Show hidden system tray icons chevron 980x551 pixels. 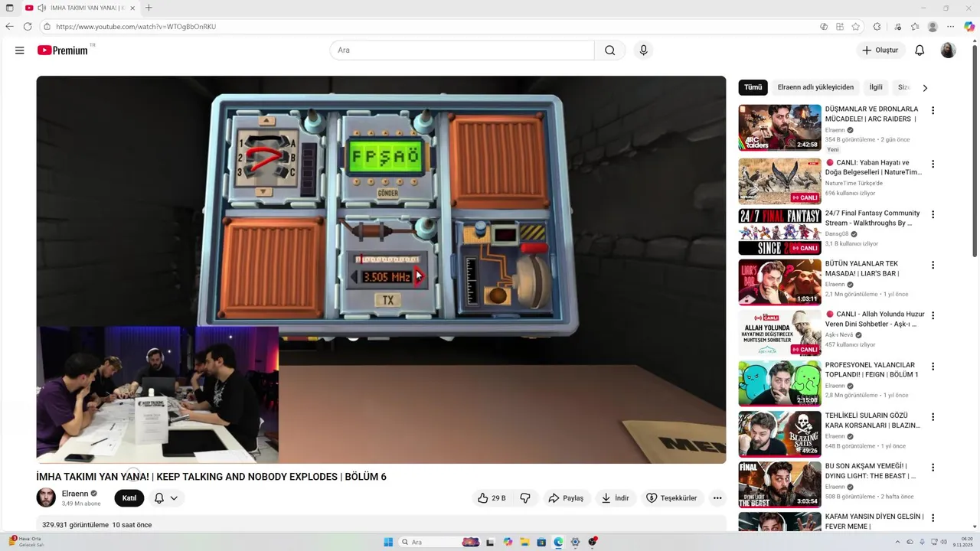[x=898, y=542]
